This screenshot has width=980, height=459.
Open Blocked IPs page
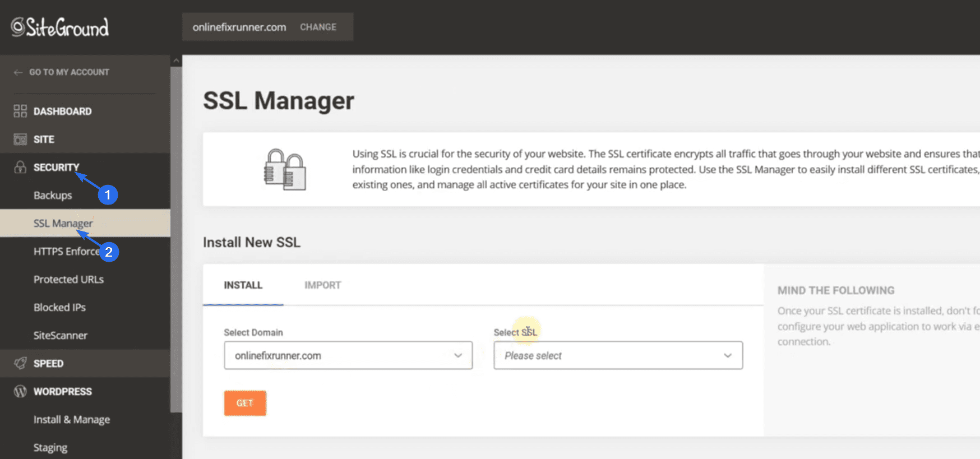[x=59, y=307]
